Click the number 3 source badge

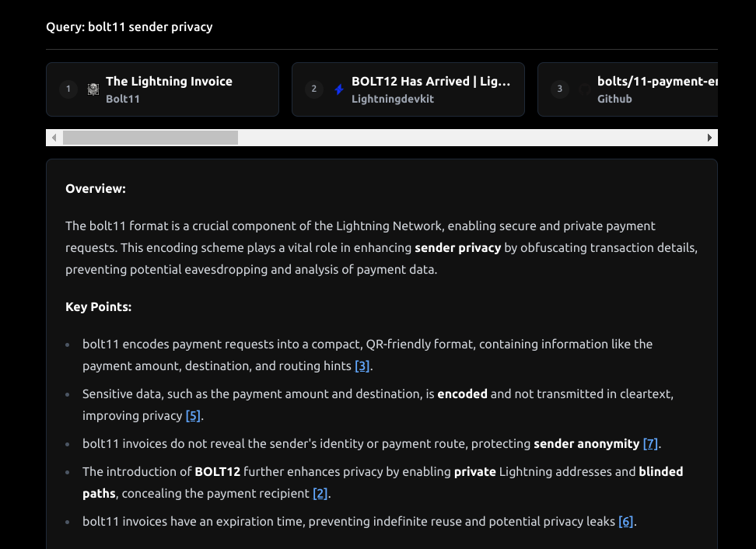tap(560, 89)
